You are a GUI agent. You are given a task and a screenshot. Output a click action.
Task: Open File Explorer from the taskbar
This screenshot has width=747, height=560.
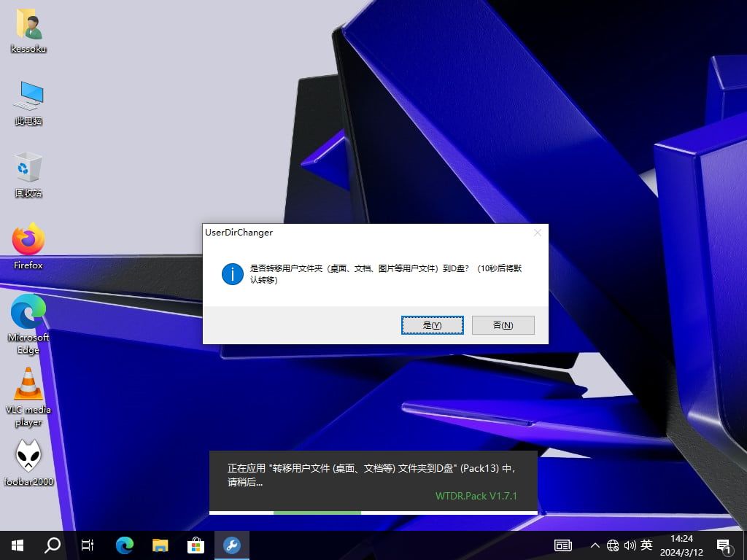(x=160, y=545)
